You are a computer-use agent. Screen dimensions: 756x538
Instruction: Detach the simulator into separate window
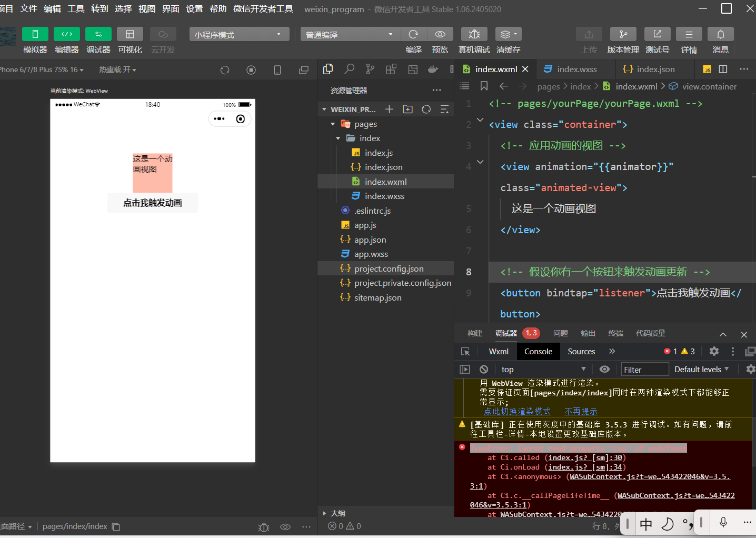(304, 70)
